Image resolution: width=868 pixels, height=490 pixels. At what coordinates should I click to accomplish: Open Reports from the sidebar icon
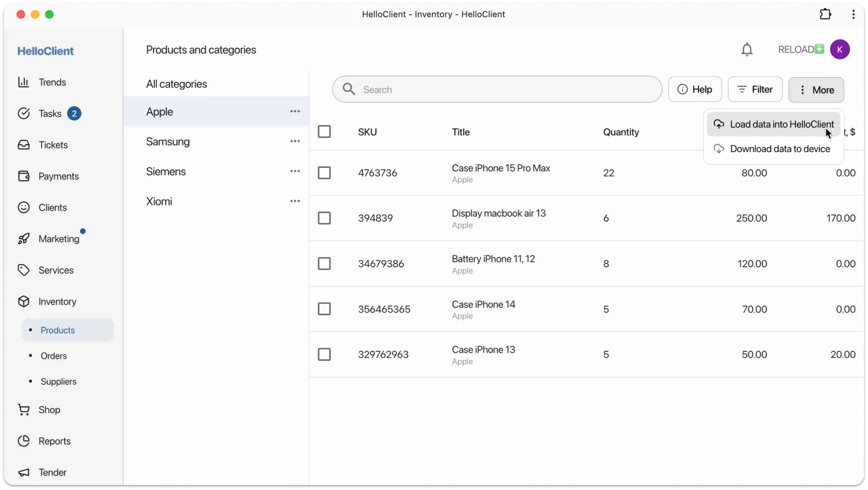click(x=23, y=441)
